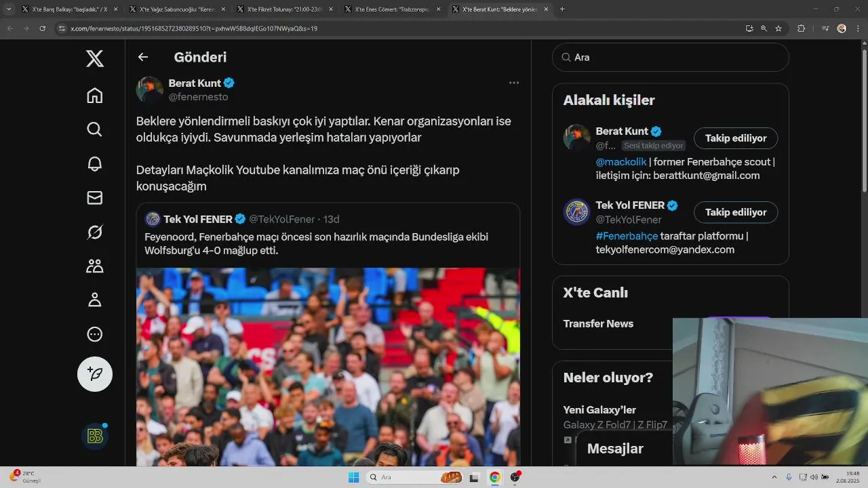Open the account avatar at sidebar bottom
The width and height of the screenshot is (868, 488).
pos(95,436)
